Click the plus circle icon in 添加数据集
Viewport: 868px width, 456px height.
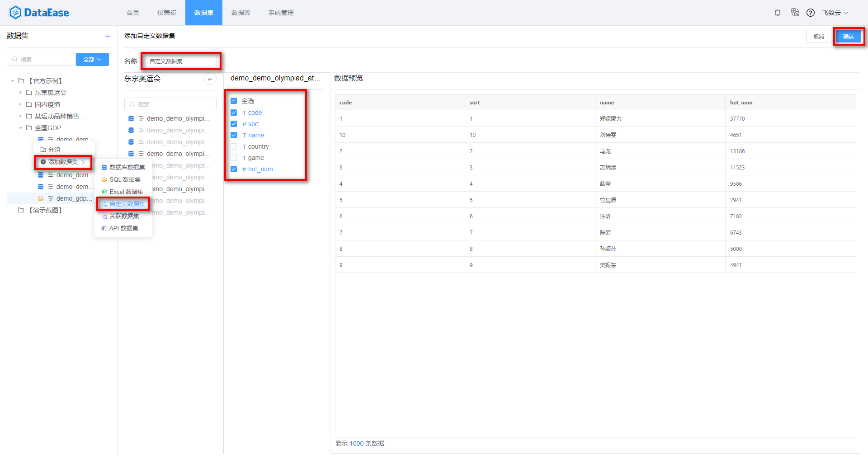[43, 162]
